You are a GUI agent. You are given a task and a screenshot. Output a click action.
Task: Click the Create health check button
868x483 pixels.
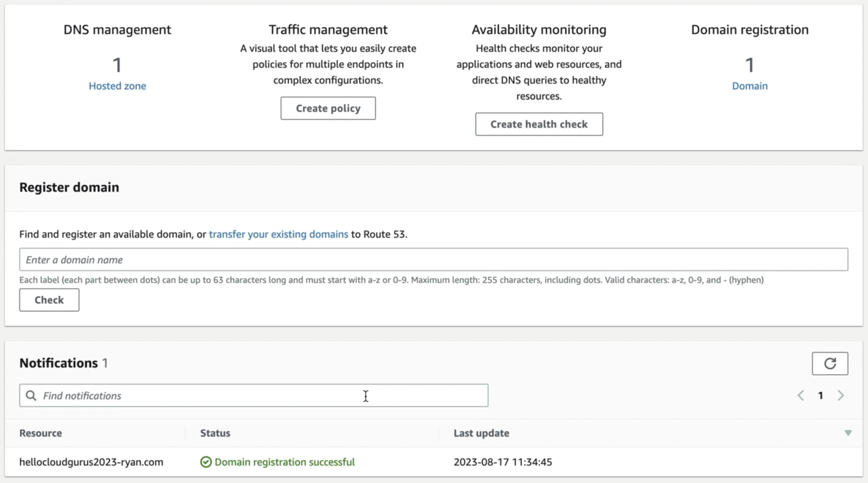point(539,124)
